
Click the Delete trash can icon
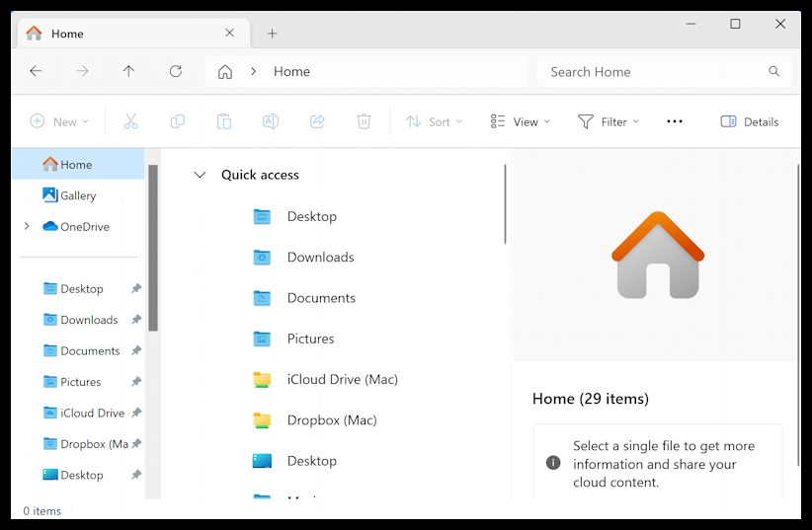pos(364,121)
